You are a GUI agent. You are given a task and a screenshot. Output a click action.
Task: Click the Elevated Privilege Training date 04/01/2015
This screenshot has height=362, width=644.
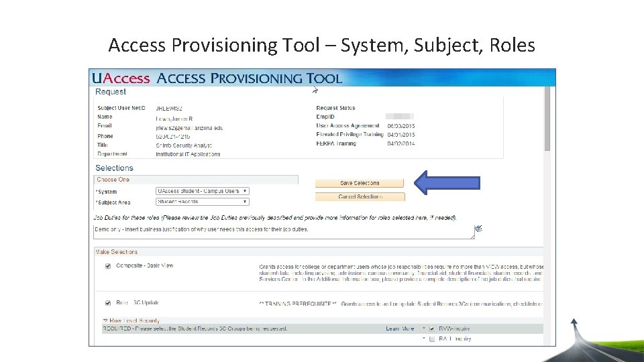tap(401, 135)
